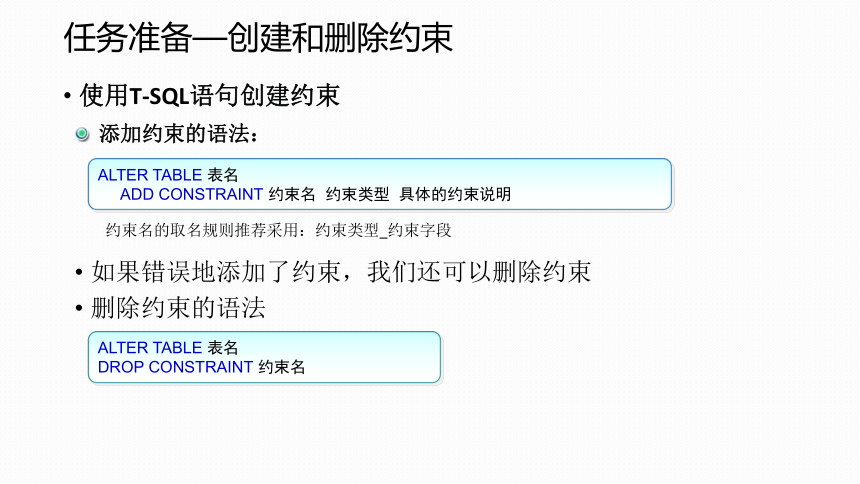Click the 具体的约束说明 text
860x484 pixels.
pos(455,194)
